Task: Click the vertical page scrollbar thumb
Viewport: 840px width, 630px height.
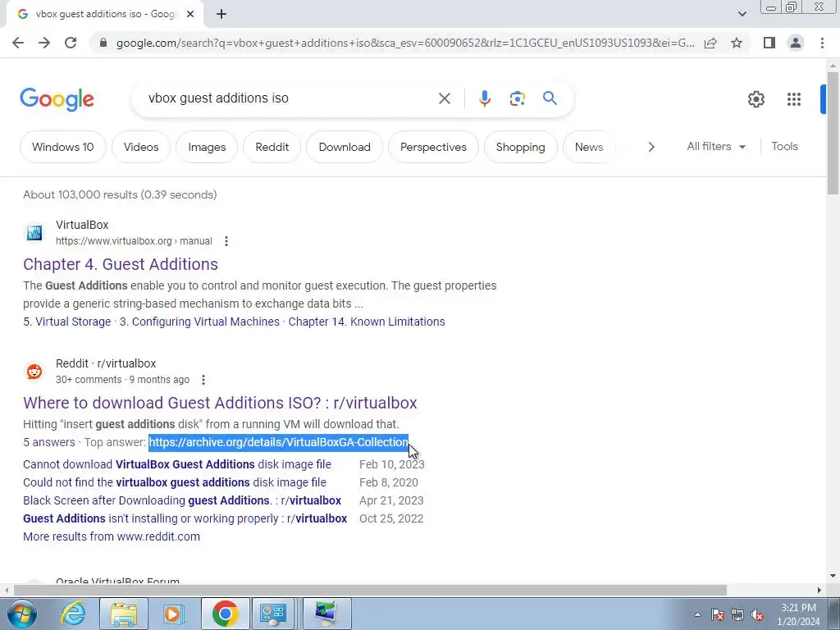Action: pos(833,132)
